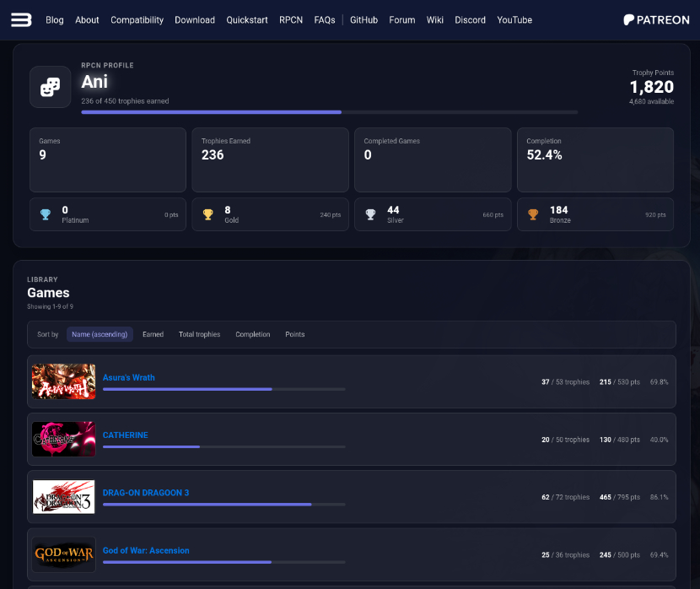The width and height of the screenshot is (700, 589).
Task: Click the Games count card showing 9
Action: [x=108, y=159]
